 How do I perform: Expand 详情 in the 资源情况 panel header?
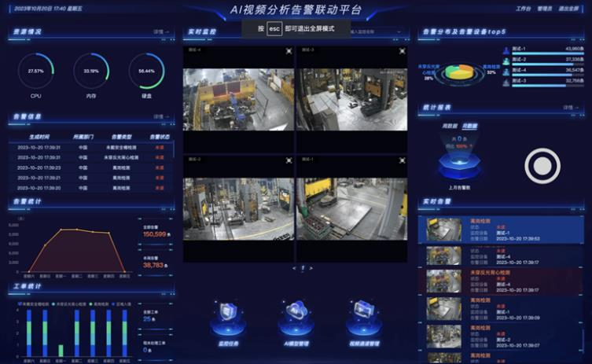point(161,32)
